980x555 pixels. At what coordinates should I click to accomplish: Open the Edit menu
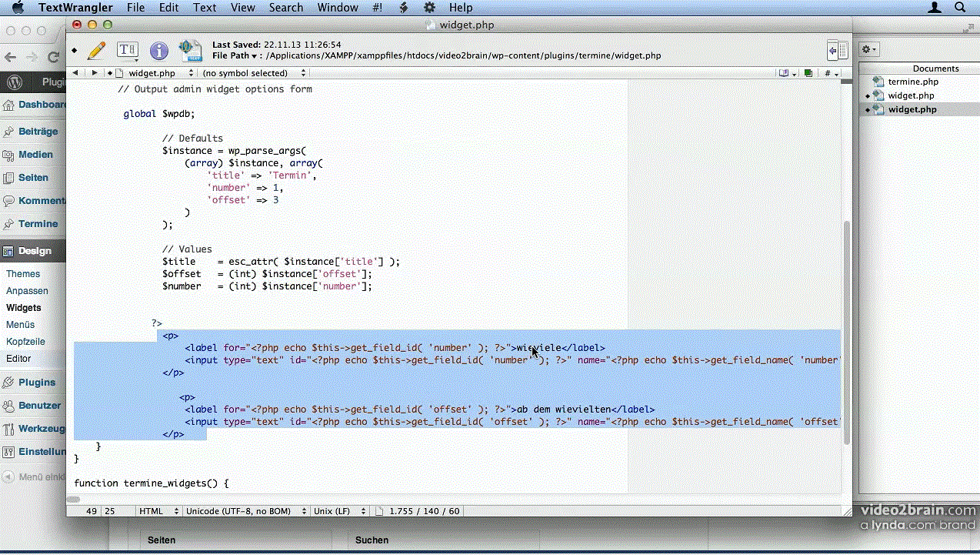[x=168, y=8]
